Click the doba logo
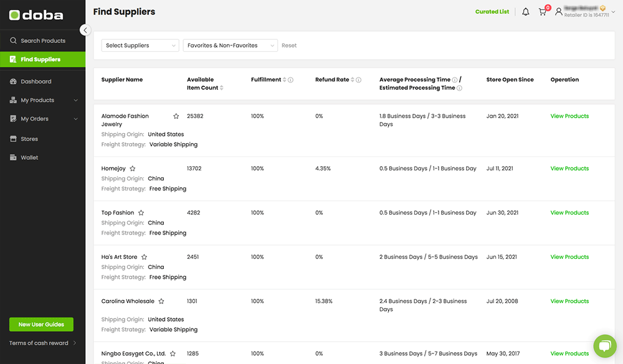The height and width of the screenshot is (364, 623). (37, 15)
